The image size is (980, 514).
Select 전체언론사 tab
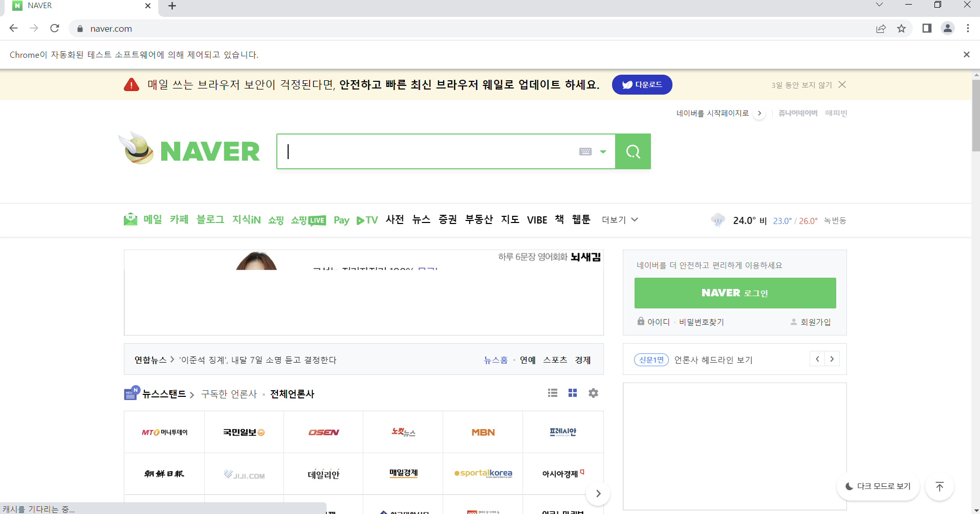tap(292, 394)
